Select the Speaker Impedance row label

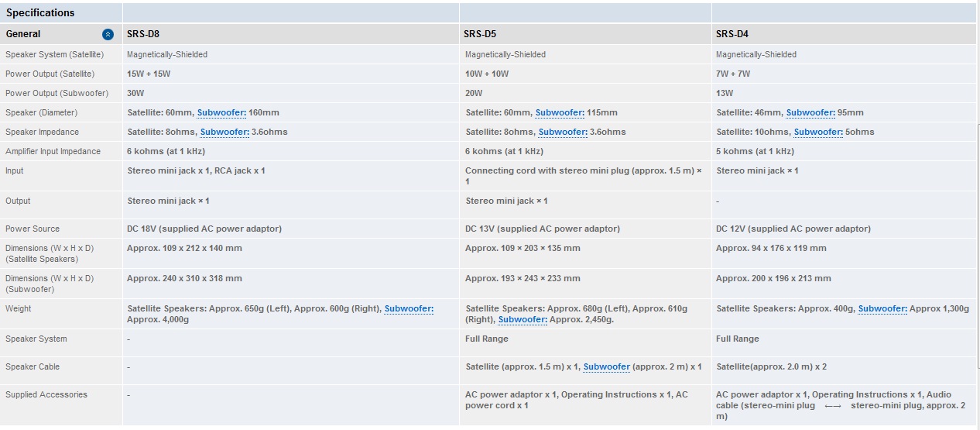pos(42,132)
